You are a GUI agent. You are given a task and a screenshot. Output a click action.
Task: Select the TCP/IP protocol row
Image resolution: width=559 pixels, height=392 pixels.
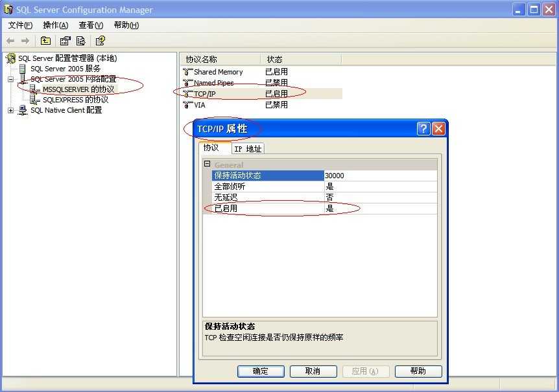tap(262, 94)
